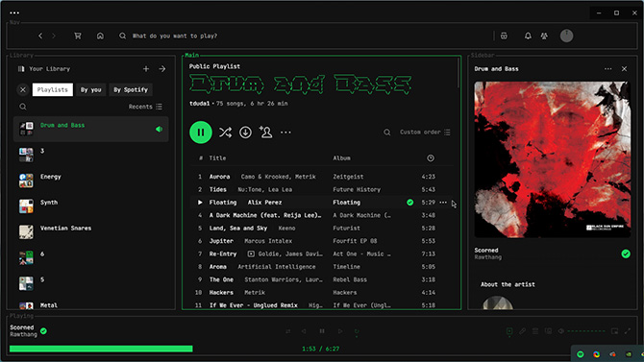Invite collaborators to the playlist
644x362 pixels.
pos(265,133)
